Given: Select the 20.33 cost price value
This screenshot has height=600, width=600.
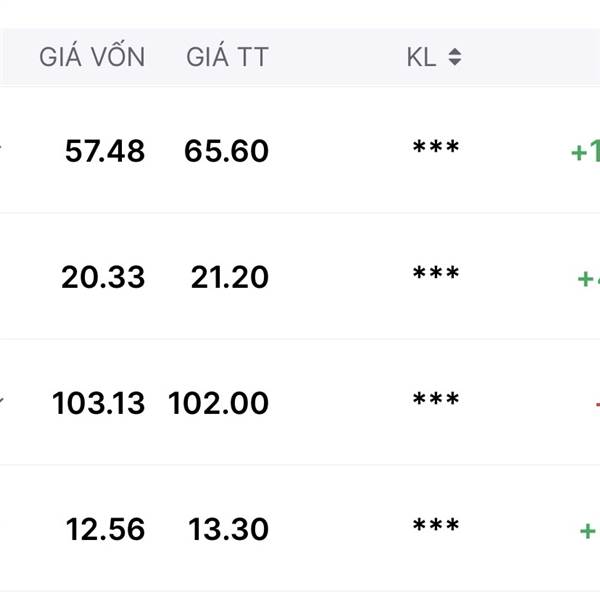Looking at the screenshot, I should tap(103, 277).
